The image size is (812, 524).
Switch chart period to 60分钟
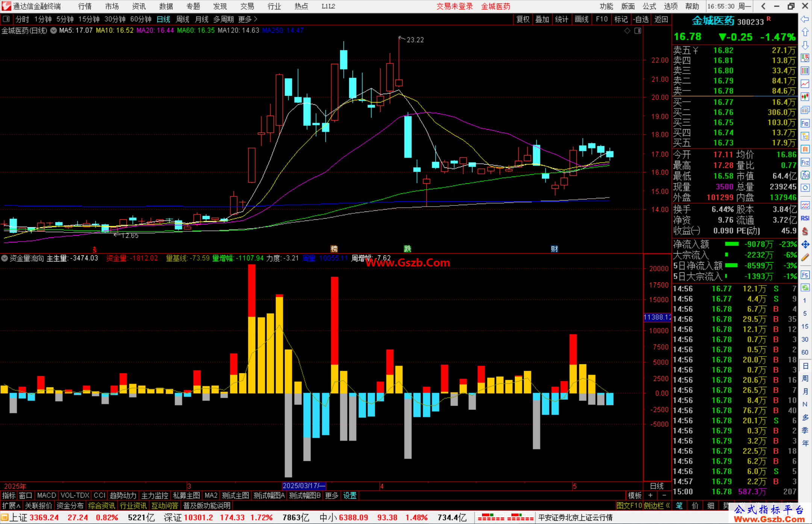[x=141, y=19]
